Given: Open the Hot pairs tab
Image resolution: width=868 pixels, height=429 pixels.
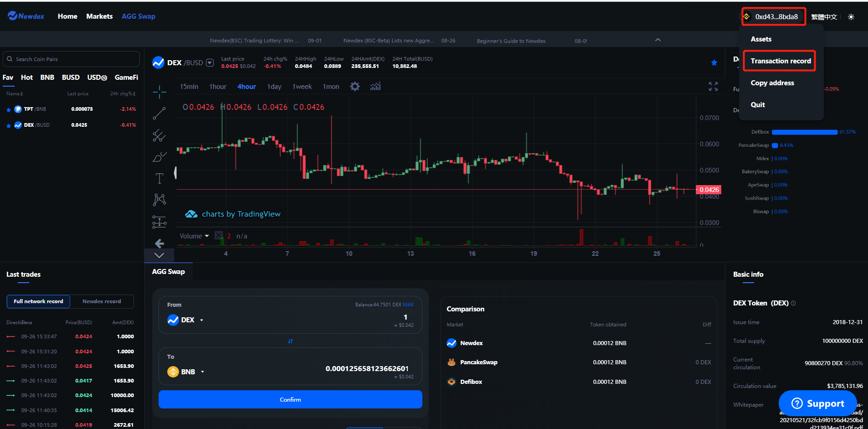Looking at the screenshot, I should (x=27, y=78).
